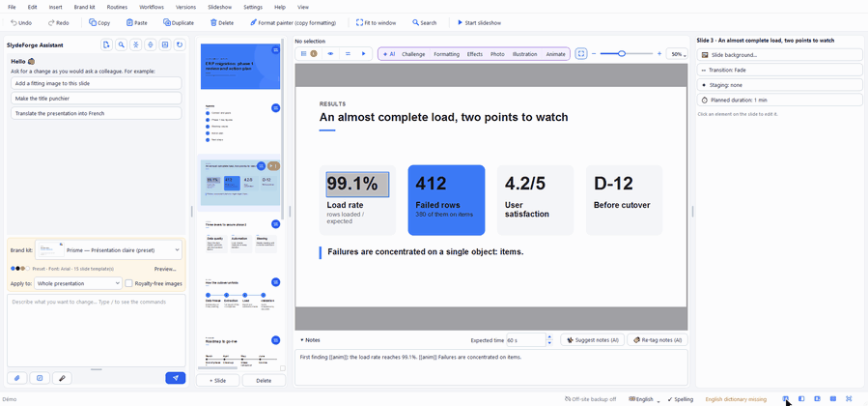Screen dimensions: 868x406
Task: Click the Delete trash toolbar button
Action: coord(222,22)
